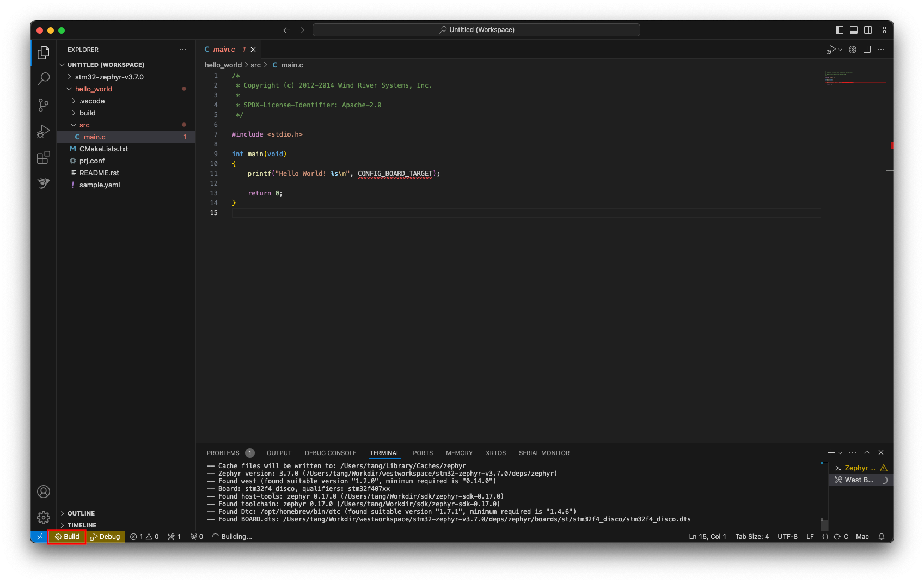Select the Run and Debug icon
Viewport: 924px width, 583px height.
pos(44,131)
